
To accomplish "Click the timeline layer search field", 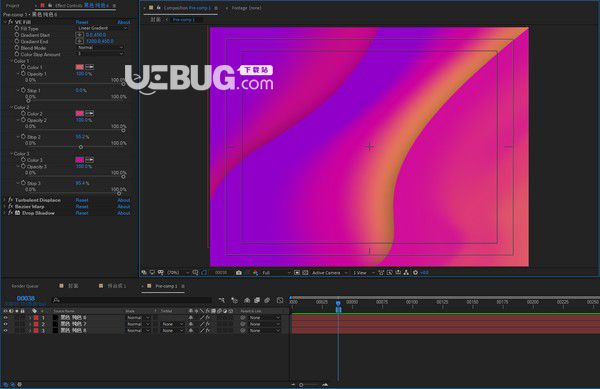I will point(132,300).
